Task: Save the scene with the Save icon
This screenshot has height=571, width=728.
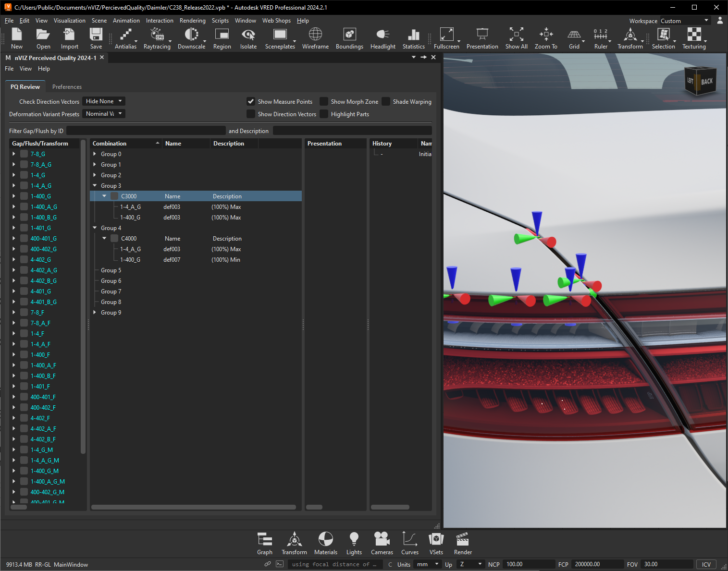Action: tap(96, 38)
